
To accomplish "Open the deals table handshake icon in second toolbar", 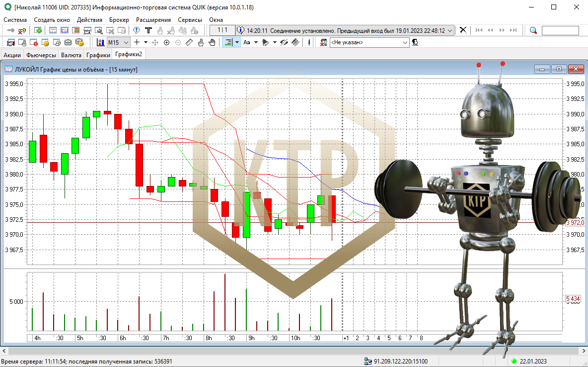I will click(x=10, y=42).
